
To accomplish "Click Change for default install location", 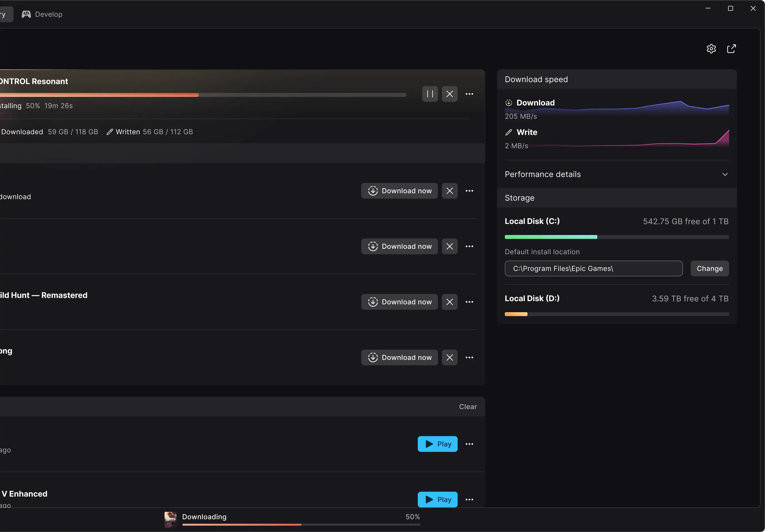I will (710, 268).
